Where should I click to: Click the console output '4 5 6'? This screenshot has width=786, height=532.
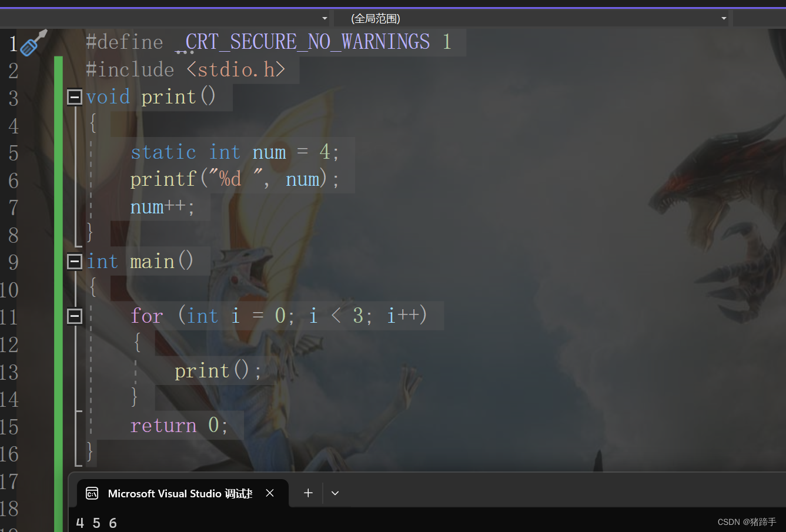tap(96, 523)
